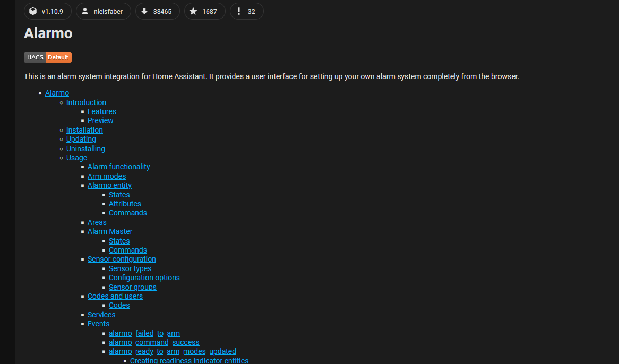Click the stars icon
Viewport: 619px width, 364px height.
click(x=193, y=12)
